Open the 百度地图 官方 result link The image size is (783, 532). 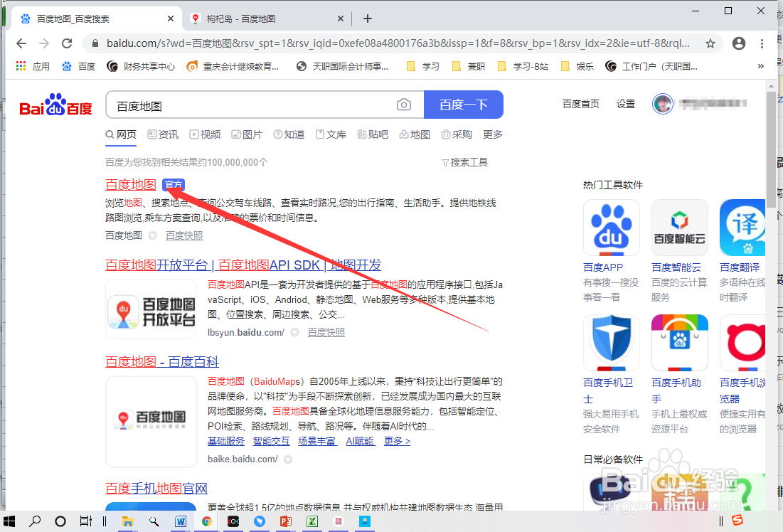pos(131,184)
